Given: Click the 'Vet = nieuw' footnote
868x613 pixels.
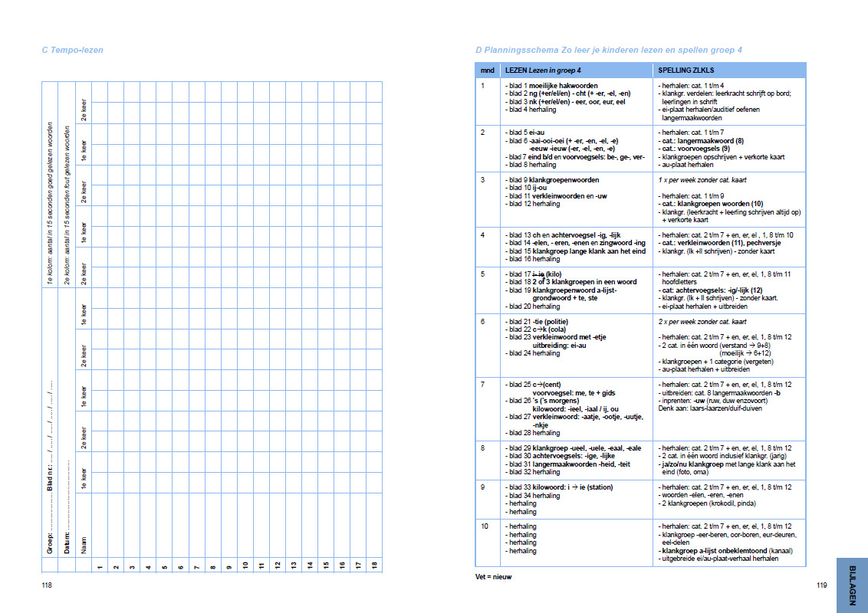Looking at the screenshot, I should pos(493,576).
